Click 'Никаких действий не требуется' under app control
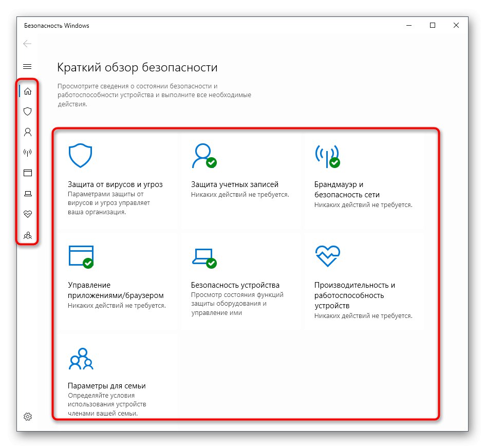Screen dimensions: 485x448 tap(117, 305)
